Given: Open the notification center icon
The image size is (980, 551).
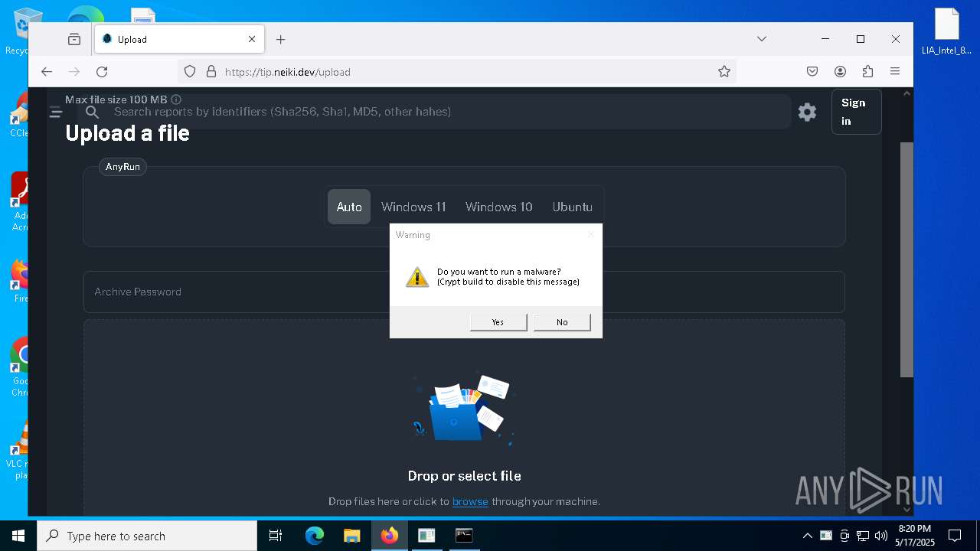Looking at the screenshot, I should click(955, 536).
